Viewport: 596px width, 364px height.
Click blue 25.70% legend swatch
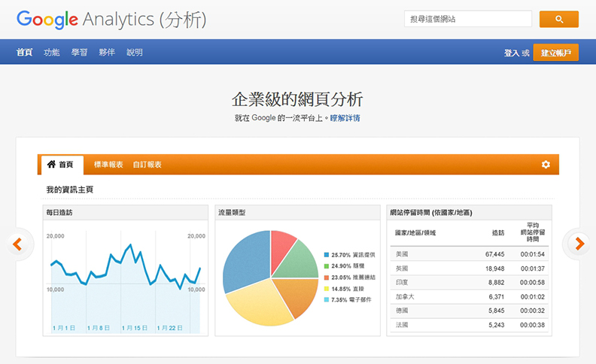tap(327, 255)
